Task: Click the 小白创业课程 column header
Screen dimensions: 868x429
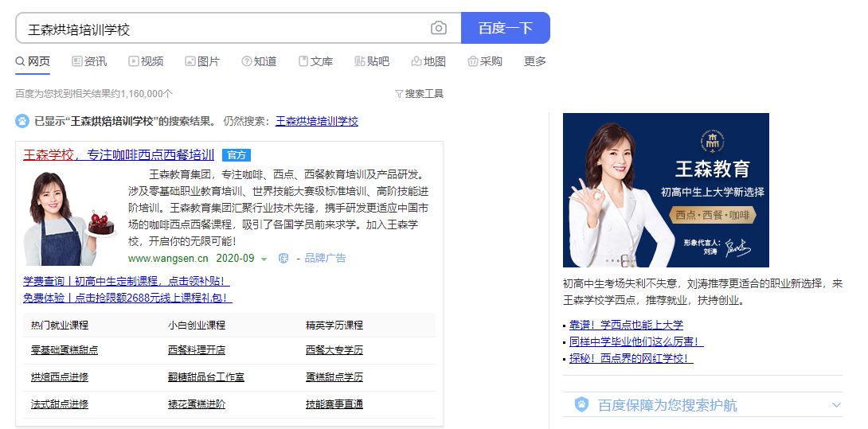Action: [197, 325]
